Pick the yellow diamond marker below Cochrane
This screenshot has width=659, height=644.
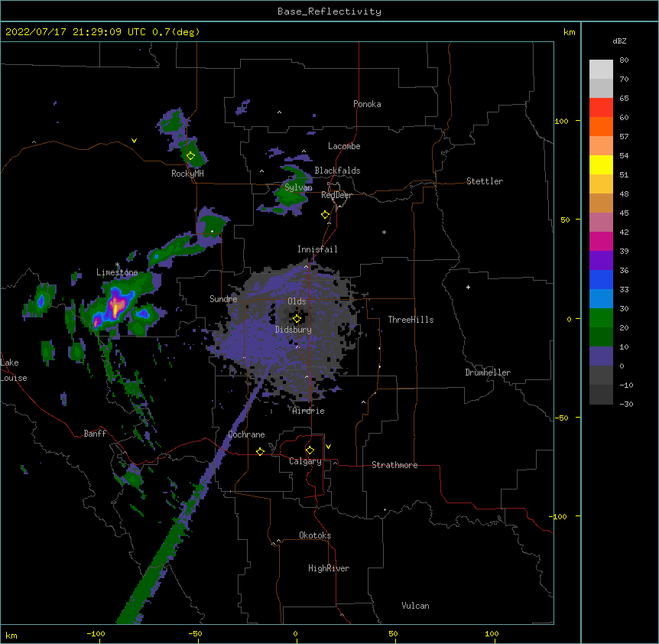[x=260, y=451]
